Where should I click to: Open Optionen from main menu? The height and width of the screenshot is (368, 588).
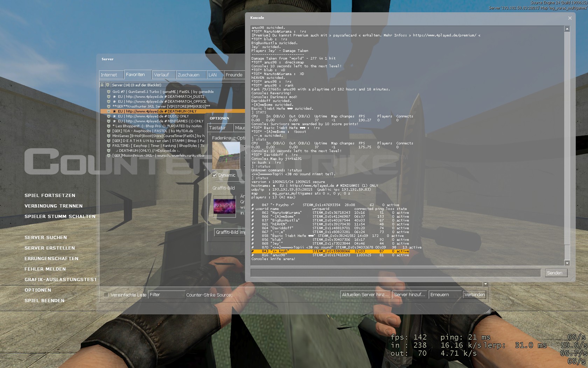pos(38,290)
